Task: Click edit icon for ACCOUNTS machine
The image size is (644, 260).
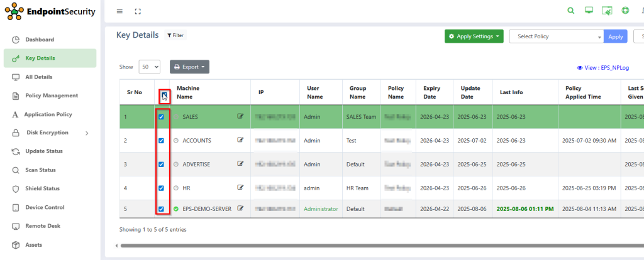Action: tap(240, 140)
